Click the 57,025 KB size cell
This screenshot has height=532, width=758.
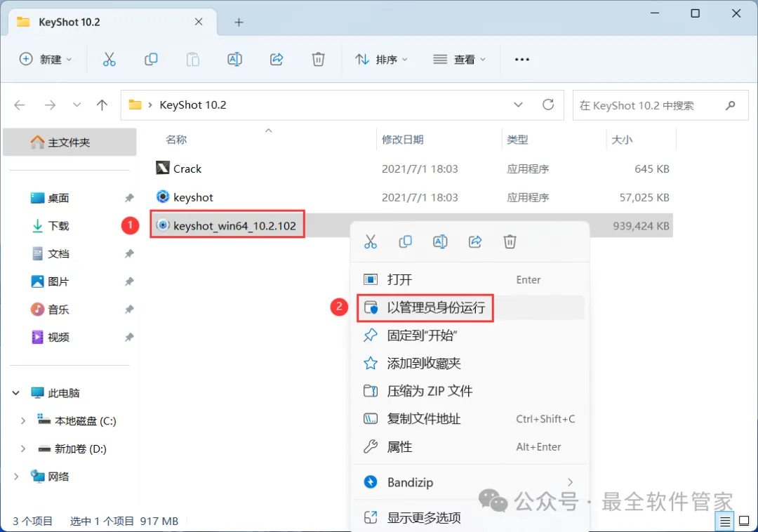coord(644,197)
